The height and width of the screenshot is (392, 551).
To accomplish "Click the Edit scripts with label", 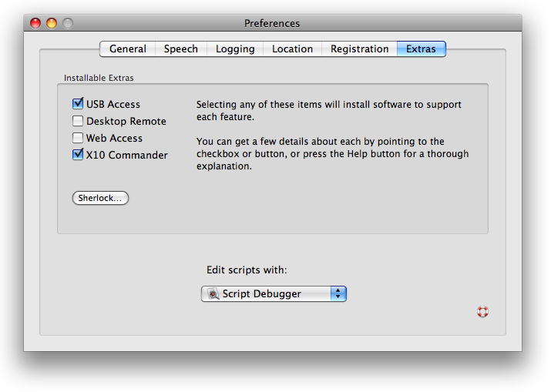I will tap(247, 270).
